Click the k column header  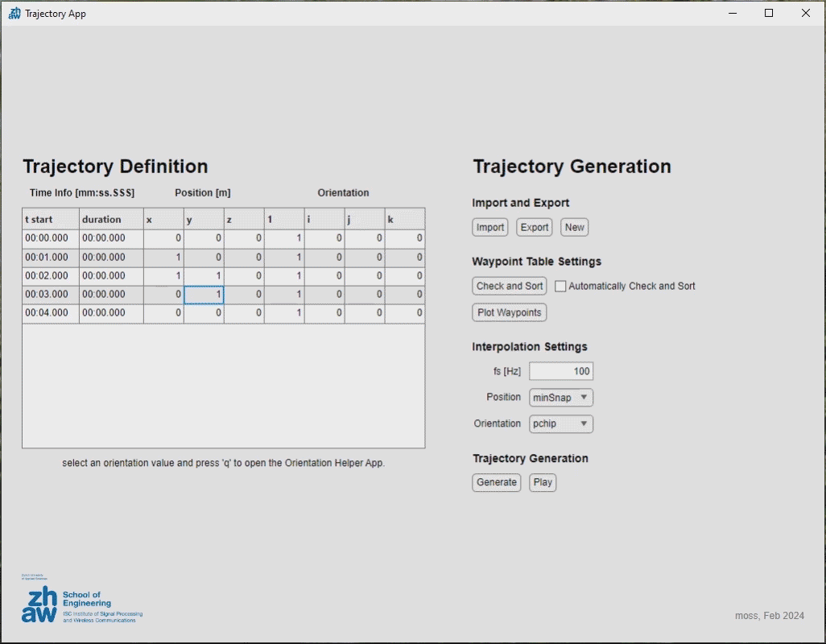(404, 219)
